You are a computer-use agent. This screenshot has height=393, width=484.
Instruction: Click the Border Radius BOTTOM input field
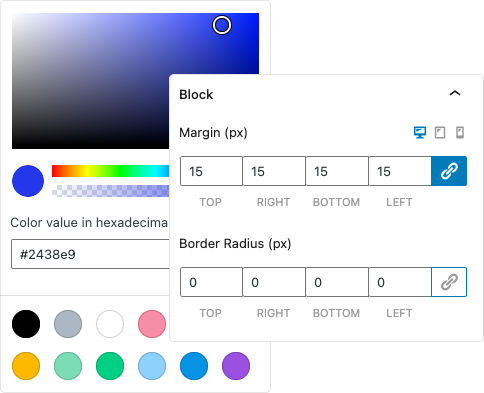[x=337, y=282]
